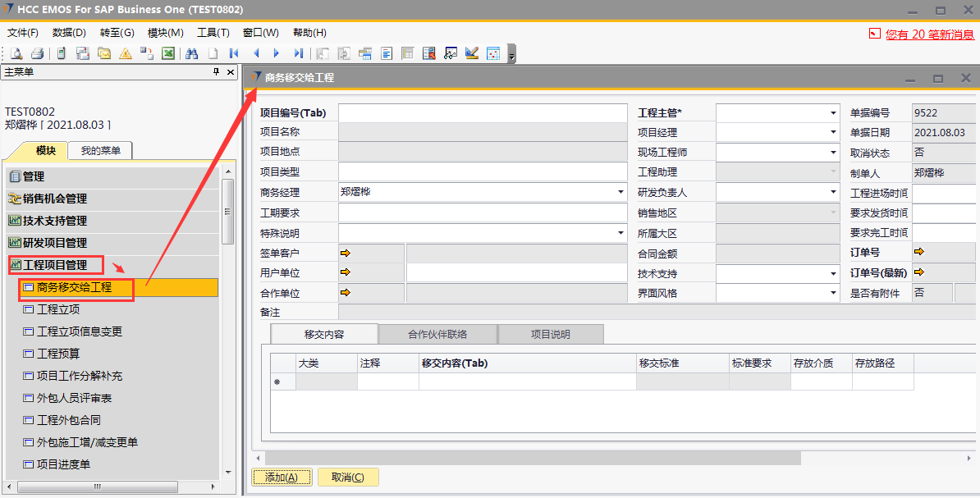
Task: Select 工程立项 in the menu tree
Action: [57, 309]
